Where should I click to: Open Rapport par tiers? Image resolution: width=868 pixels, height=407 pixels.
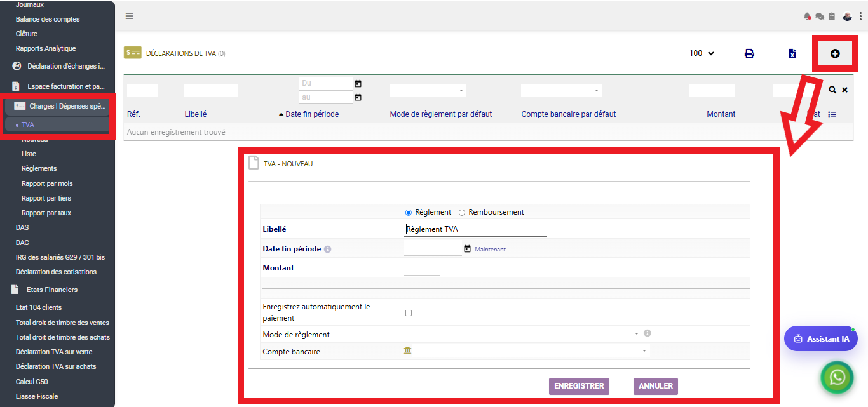coord(46,198)
